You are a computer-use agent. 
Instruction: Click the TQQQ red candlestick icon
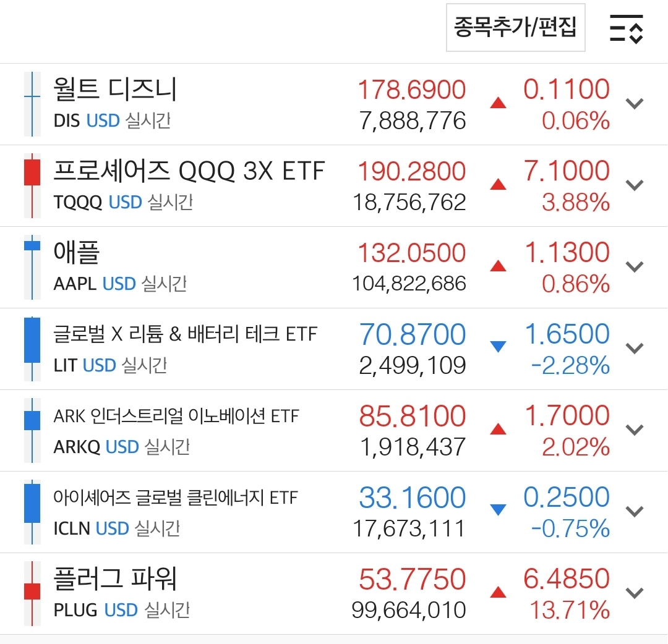(x=32, y=185)
